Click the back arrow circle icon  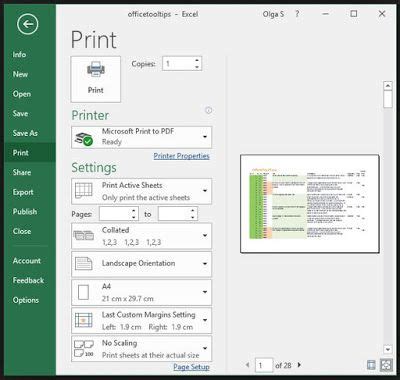[x=28, y=24]
